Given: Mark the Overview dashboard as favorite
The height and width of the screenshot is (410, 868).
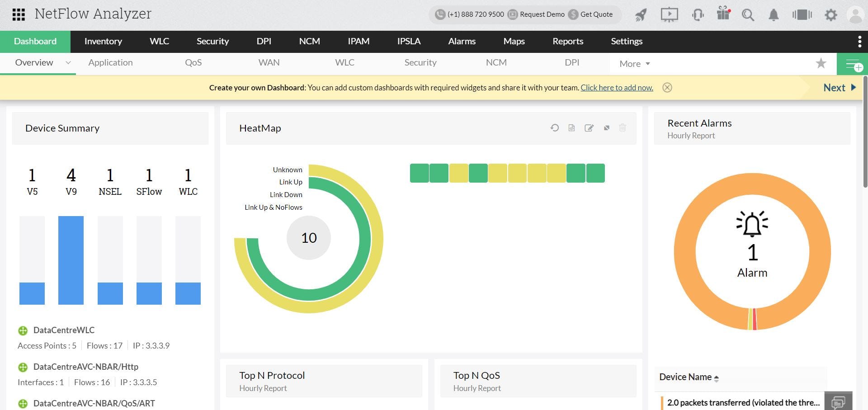Looking at the screenshot, I should pos(821,63).
